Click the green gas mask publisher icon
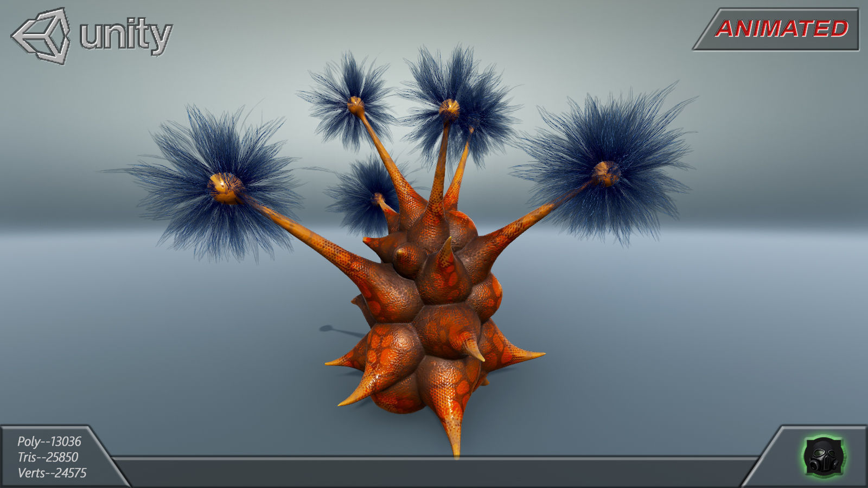The height and width of the screenshot is (488, 868). click(x=824, y=456)
